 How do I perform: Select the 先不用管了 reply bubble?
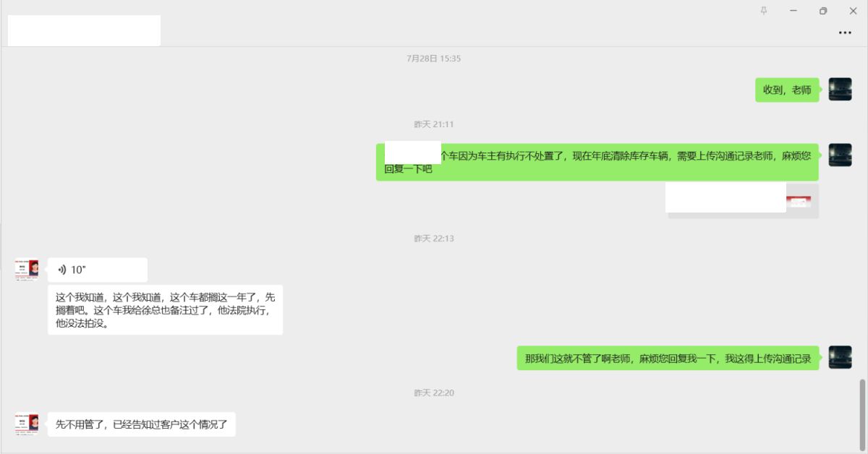coord(142,424)
